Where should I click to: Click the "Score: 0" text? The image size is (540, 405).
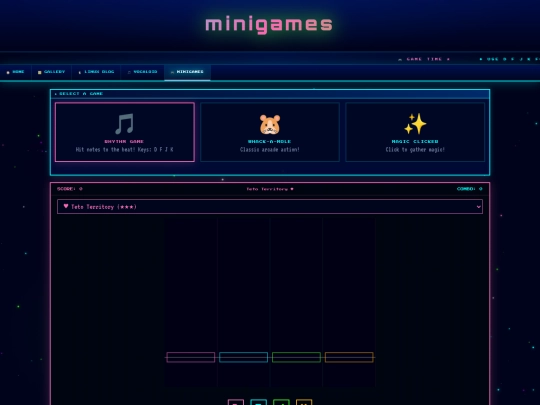pos(70,189)
